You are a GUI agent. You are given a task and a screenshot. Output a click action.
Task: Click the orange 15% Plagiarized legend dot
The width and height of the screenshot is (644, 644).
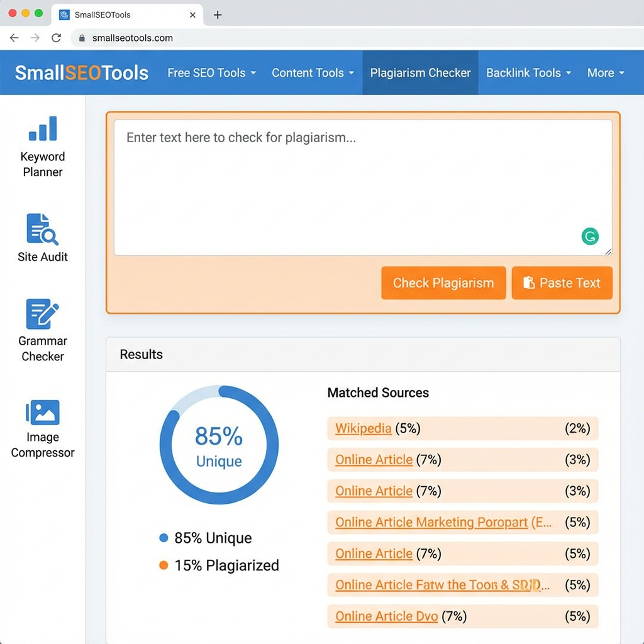(x=164, y=565)
